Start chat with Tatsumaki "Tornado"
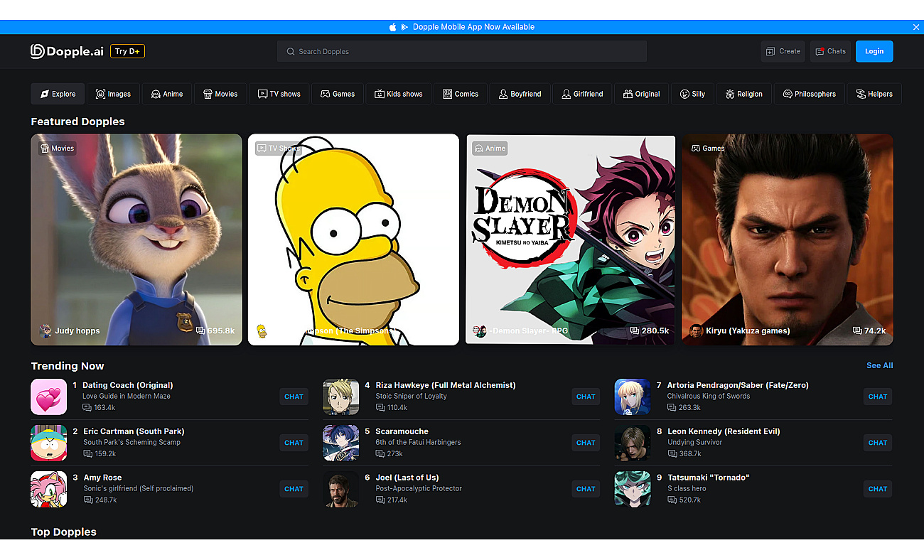Screen dimensions: 924x560 point(878,489)
